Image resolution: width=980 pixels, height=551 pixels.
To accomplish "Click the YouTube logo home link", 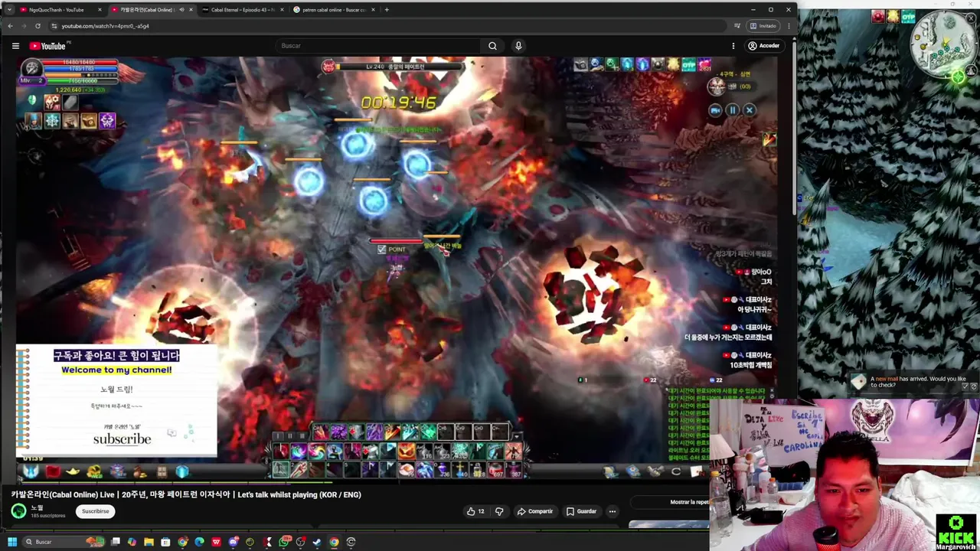I will click(47, 46).
